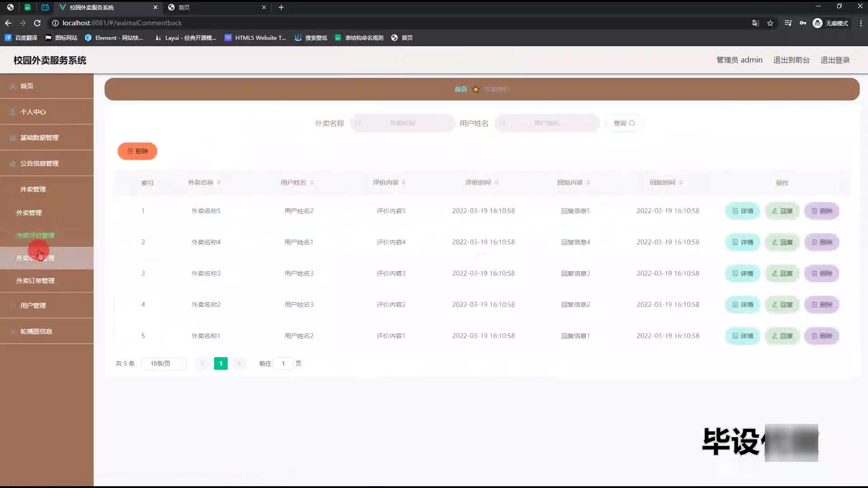Click the previous page arrow in pagination
This screenshot has height=488, width=868.
(x=202, y=363)
